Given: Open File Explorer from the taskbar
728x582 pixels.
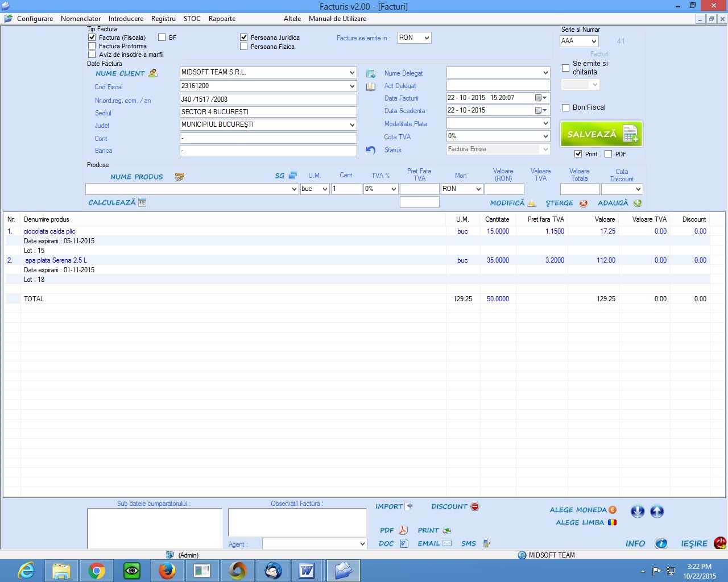Looking at the screenshot, I should [x=61, y=570].
